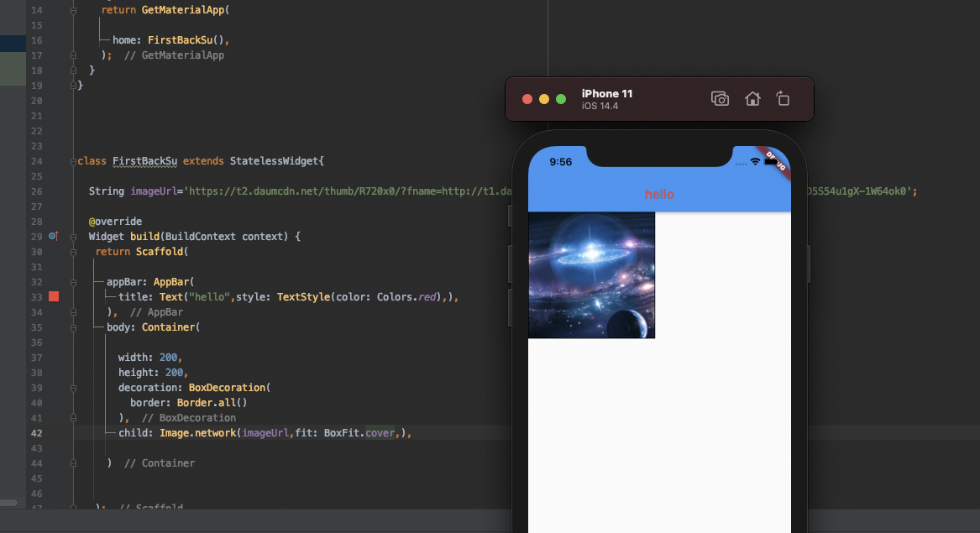Tap the hello title in the app bar
Image resolution: width=980 pixels, height=533 pixels.
click(x=659, y=195)
